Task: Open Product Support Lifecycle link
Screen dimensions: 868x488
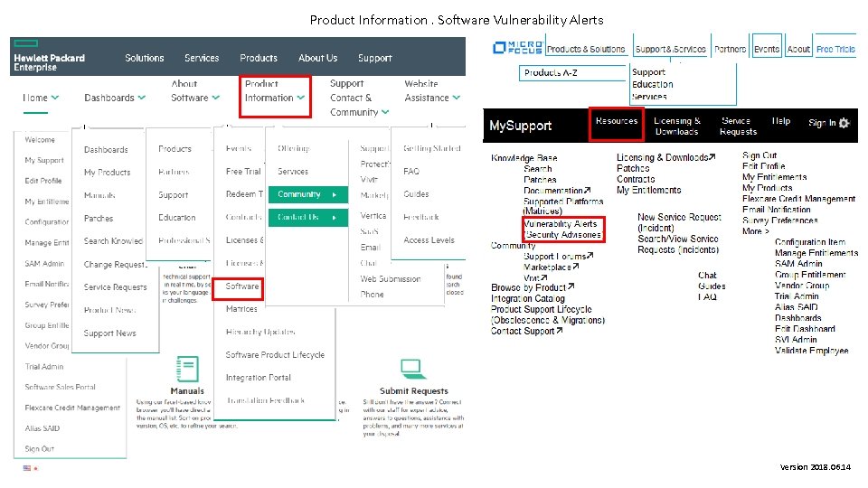Action: click(x=548, y=314)
